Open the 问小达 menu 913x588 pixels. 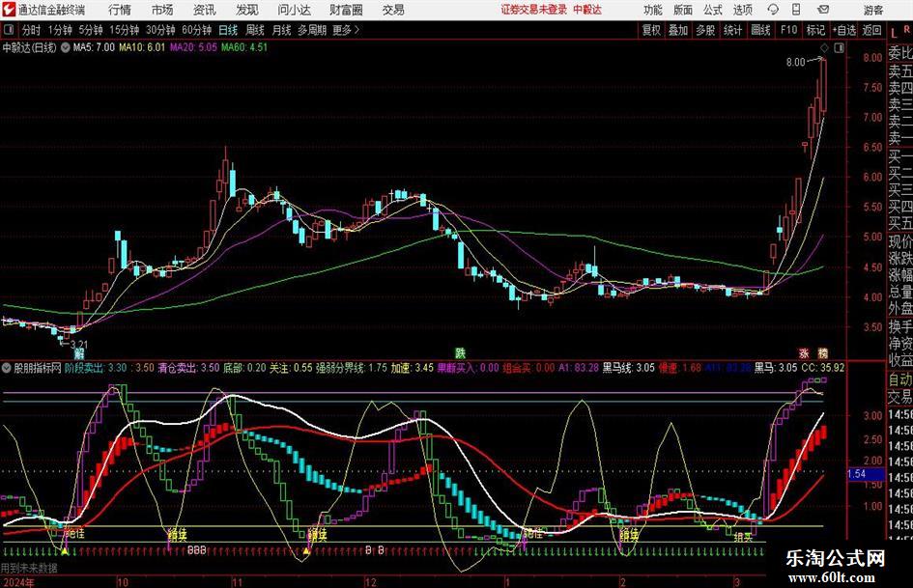294,10
